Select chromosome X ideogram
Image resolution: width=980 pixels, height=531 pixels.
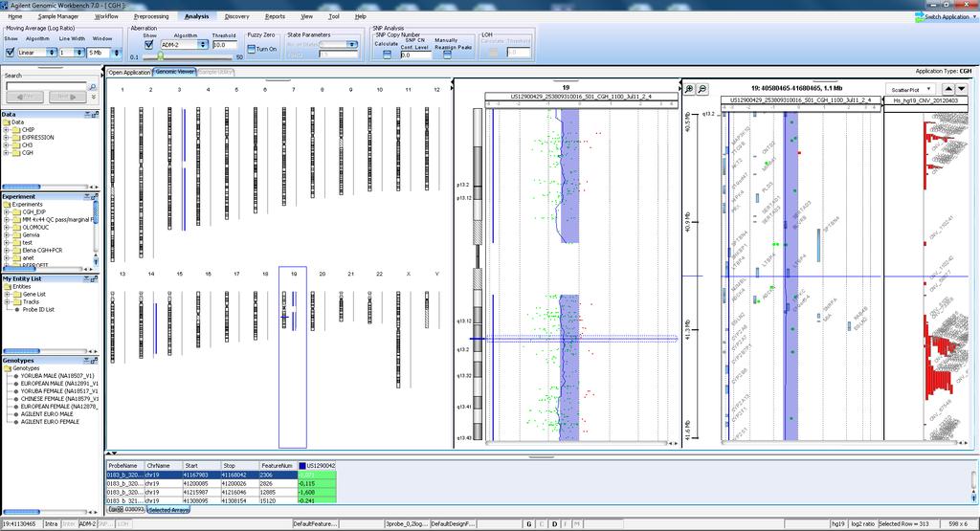[398, 340]
